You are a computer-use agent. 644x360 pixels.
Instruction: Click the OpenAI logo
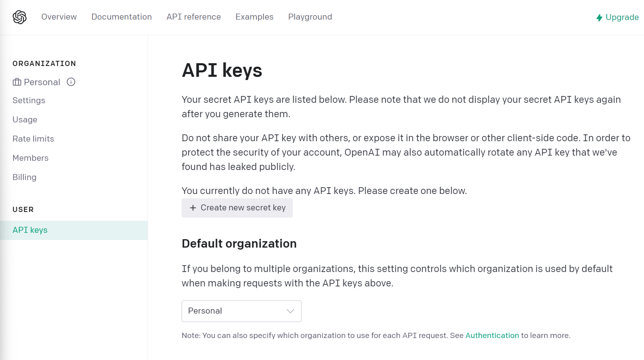[x=19, y=17]
